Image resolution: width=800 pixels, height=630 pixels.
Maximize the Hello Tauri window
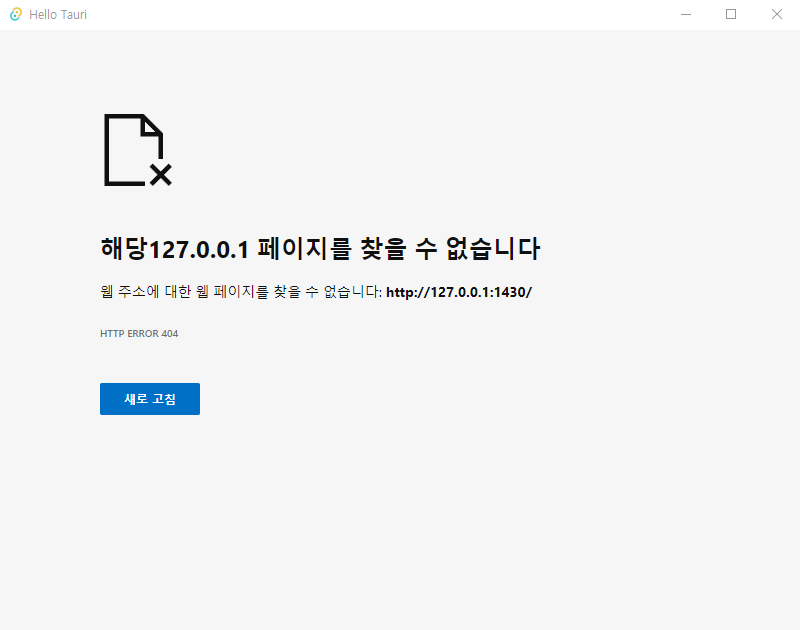731,14
